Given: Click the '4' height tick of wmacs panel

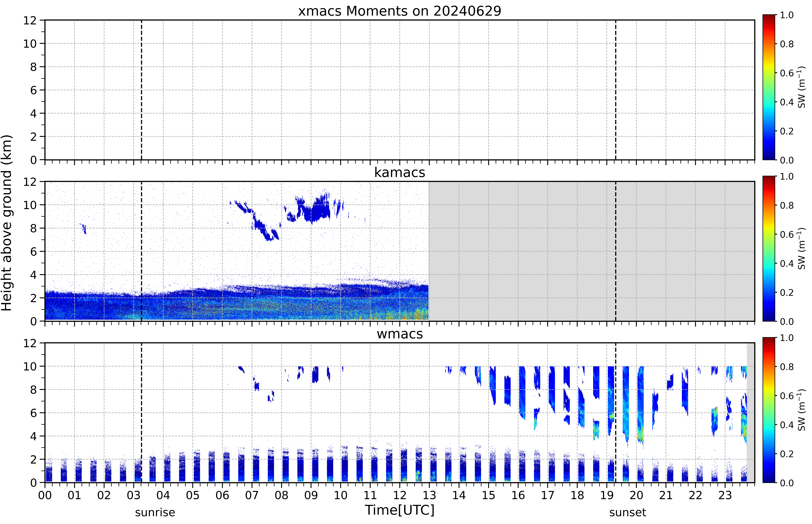Looking at the screenshot, I should 33,436.
